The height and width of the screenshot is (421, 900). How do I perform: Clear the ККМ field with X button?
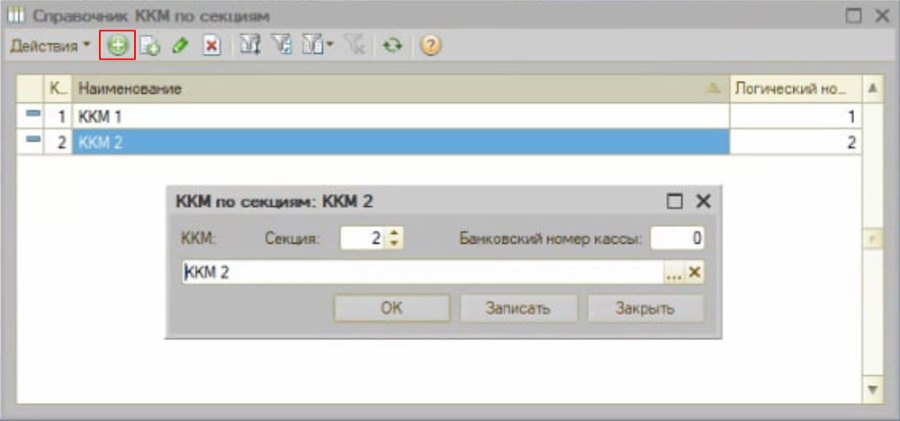(x=694, y=273)
